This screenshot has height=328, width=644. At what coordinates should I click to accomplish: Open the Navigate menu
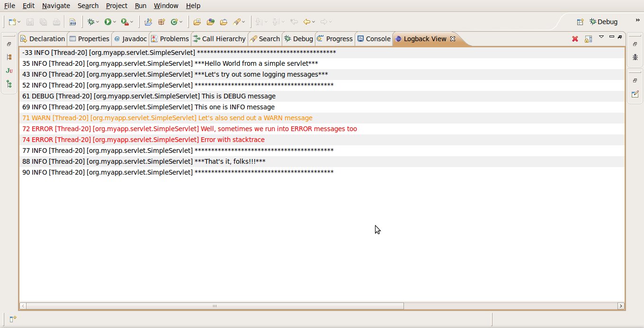click(x=56, y=6)
